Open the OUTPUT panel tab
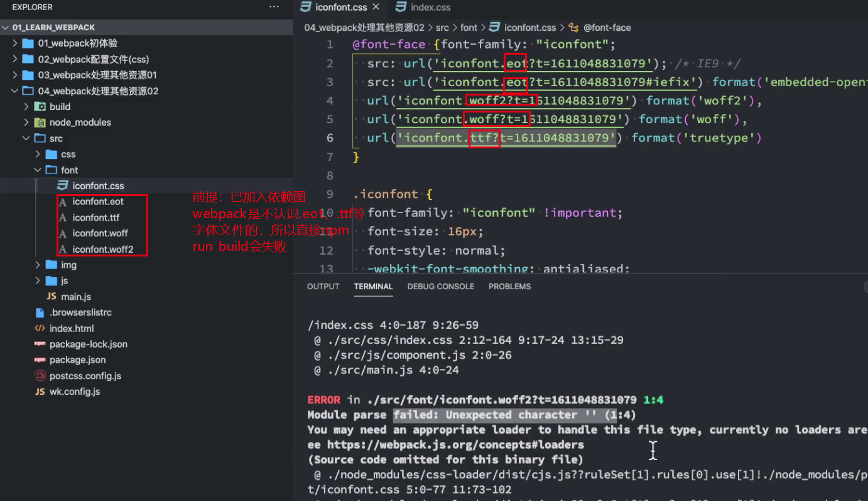Image resolution: width=868 pixels, height=501 pixels. click(x=323, y=287)
